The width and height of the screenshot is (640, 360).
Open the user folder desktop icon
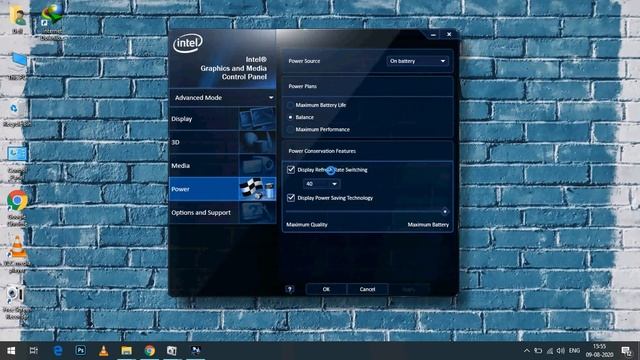[x=17, y=19]
